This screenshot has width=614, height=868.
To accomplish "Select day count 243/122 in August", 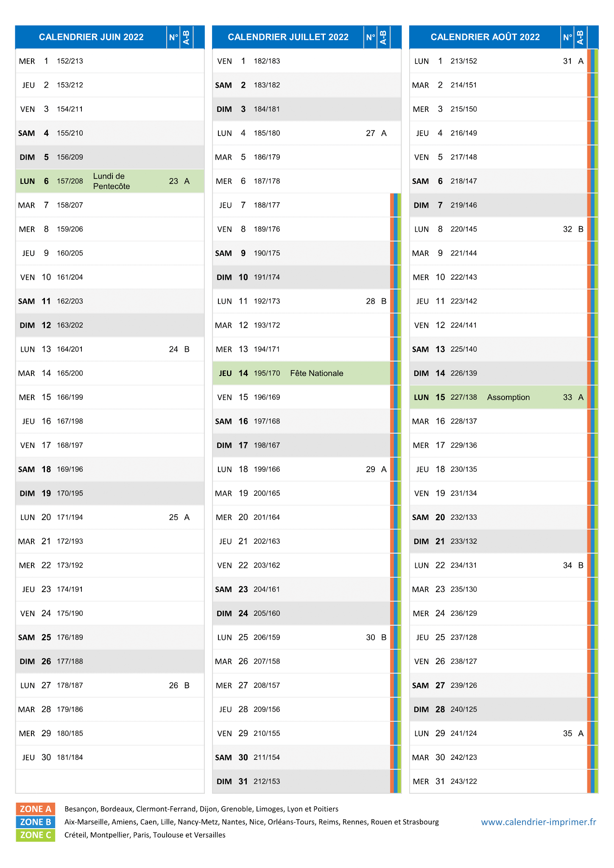I will pos(464,782).
